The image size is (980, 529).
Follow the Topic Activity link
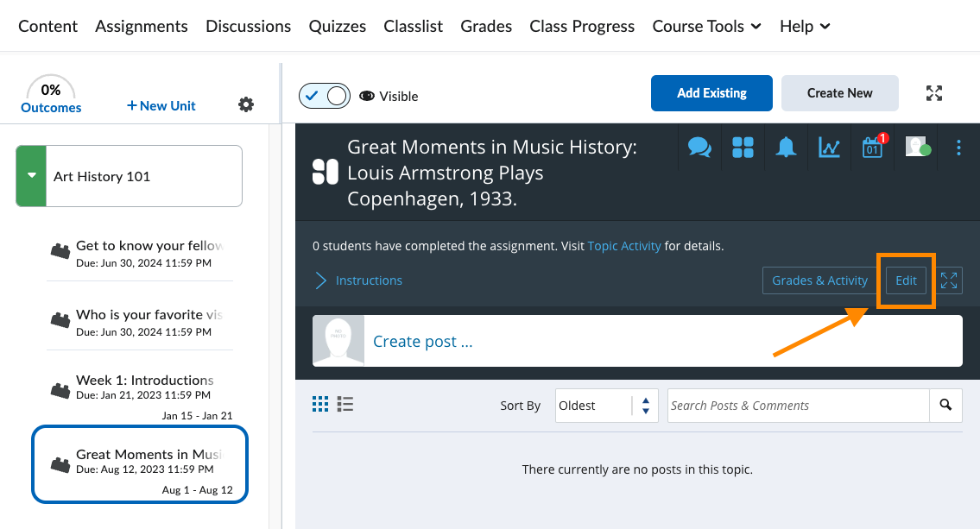pyautogui.click(x=623, y=246)
